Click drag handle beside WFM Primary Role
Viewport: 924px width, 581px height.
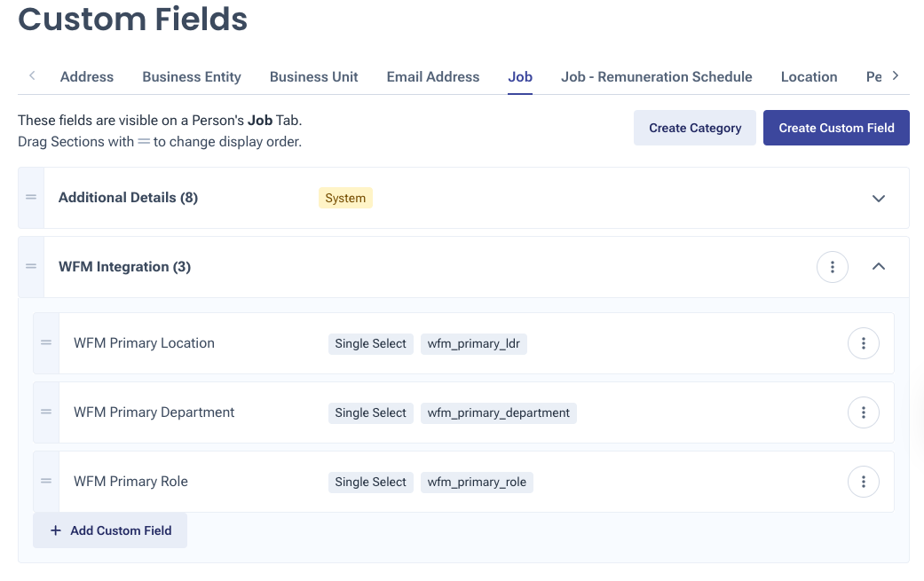pos(46,482)
